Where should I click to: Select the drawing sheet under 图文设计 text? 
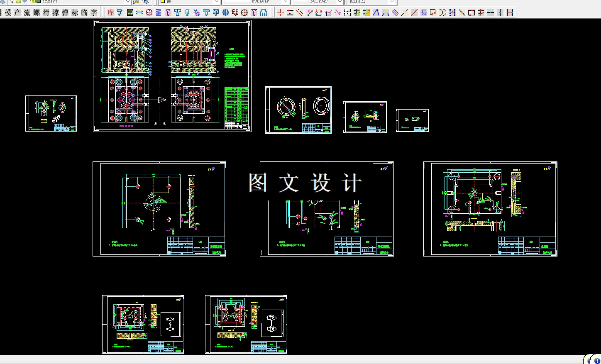(327, 209)
